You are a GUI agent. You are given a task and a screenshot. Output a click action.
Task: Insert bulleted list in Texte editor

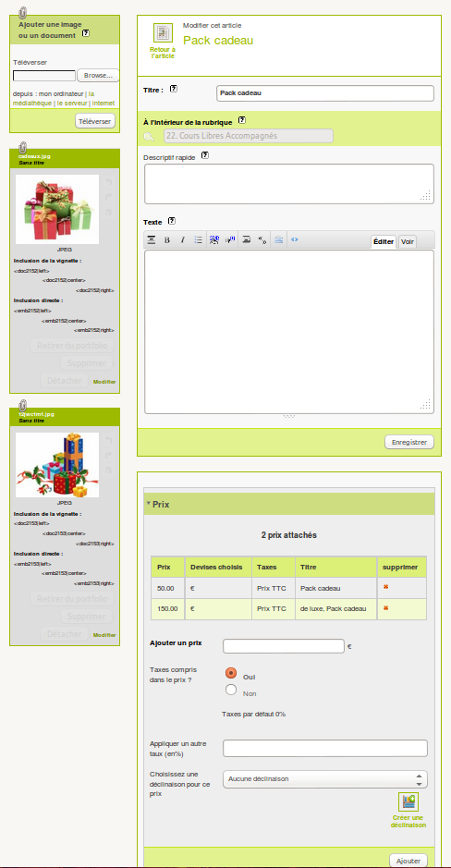pos(198,239)
